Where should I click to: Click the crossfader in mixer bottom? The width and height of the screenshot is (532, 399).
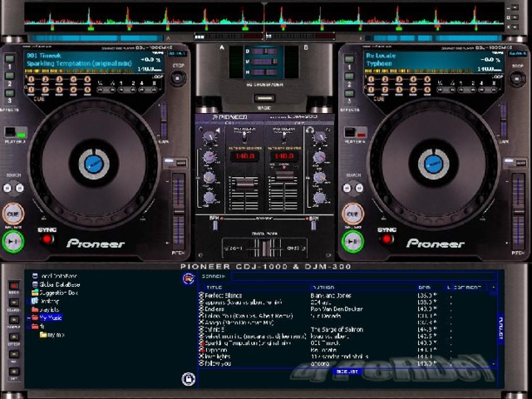pos(264,249)
